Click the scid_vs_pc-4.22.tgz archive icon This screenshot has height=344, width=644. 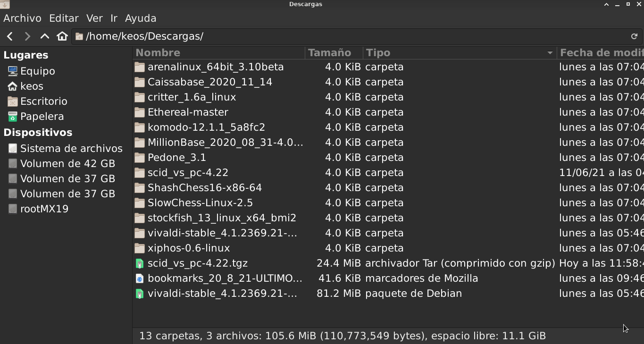click(x=139, y=263)
